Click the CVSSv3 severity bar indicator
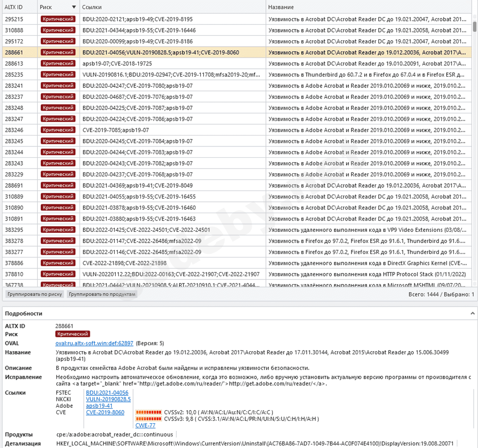Image resolution: width=478 pixels, height=448 pixels. (x=149, y=419)
